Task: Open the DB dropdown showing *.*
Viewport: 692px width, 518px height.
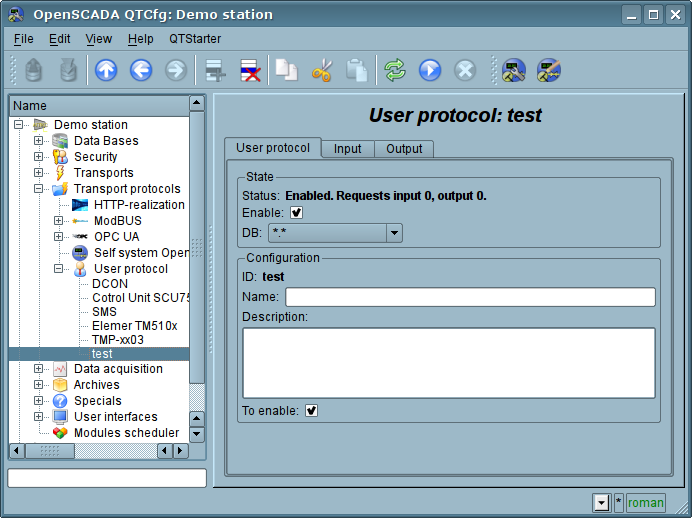Action: pyautogui.click(x=335, y=233)
